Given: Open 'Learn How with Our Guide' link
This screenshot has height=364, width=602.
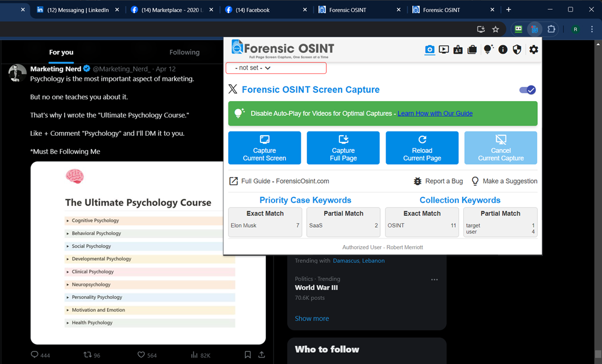Looking at the screenshot, I should pos(435,114).
